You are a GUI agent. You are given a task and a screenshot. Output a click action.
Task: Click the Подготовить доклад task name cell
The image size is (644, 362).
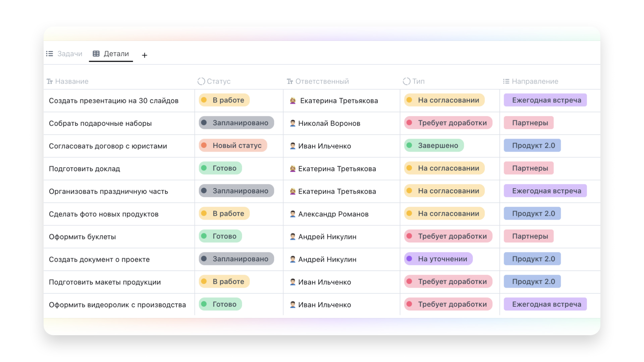[x=85, y=169]
